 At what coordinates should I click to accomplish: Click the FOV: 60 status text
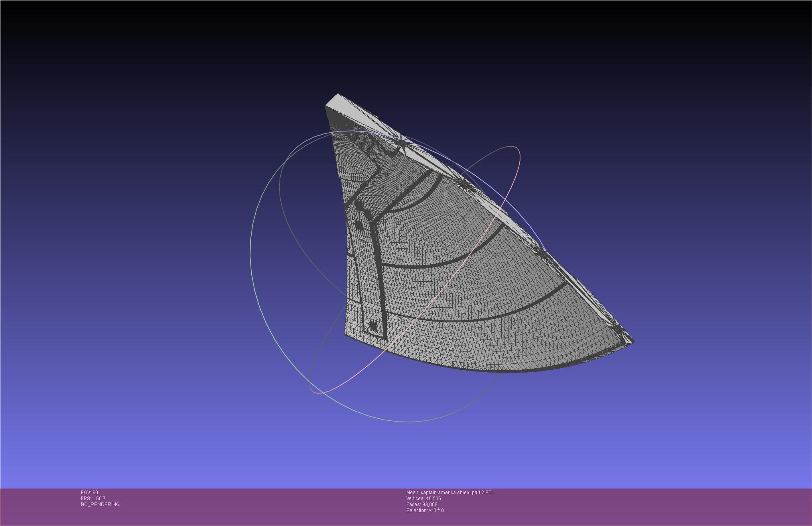[x=89, y=493]
